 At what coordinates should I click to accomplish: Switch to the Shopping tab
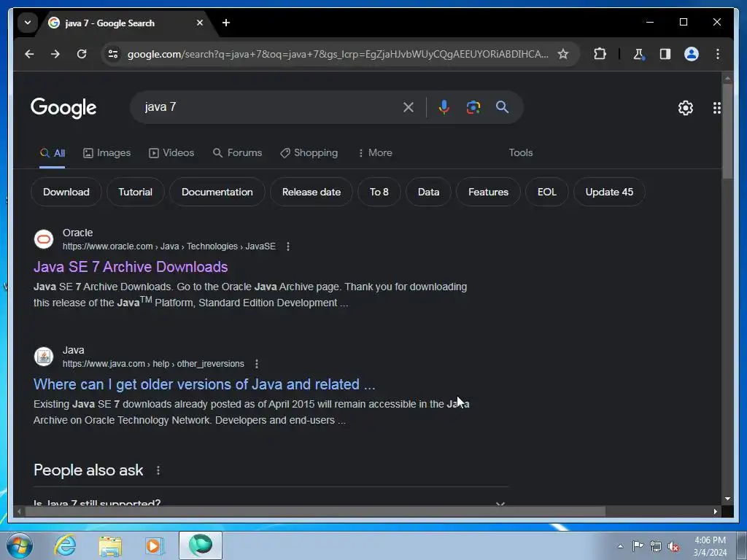pyautogui.click(x=309, y=153)
